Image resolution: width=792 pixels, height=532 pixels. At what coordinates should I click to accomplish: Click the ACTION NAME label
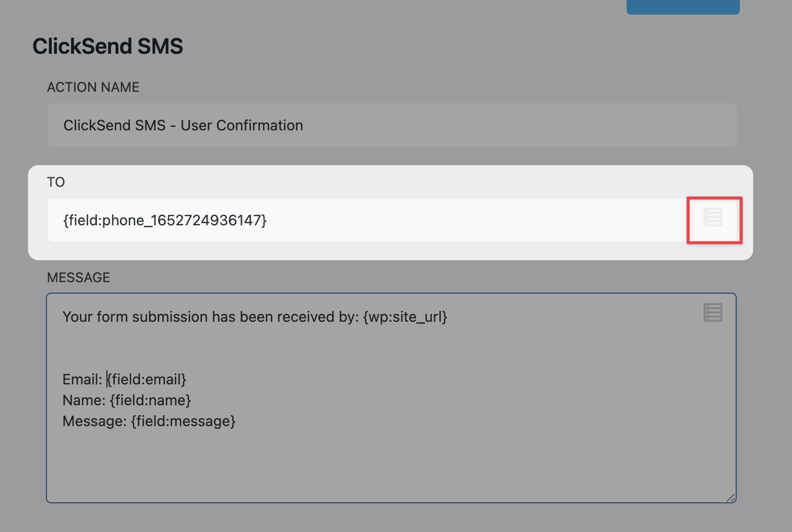(93, 87)
